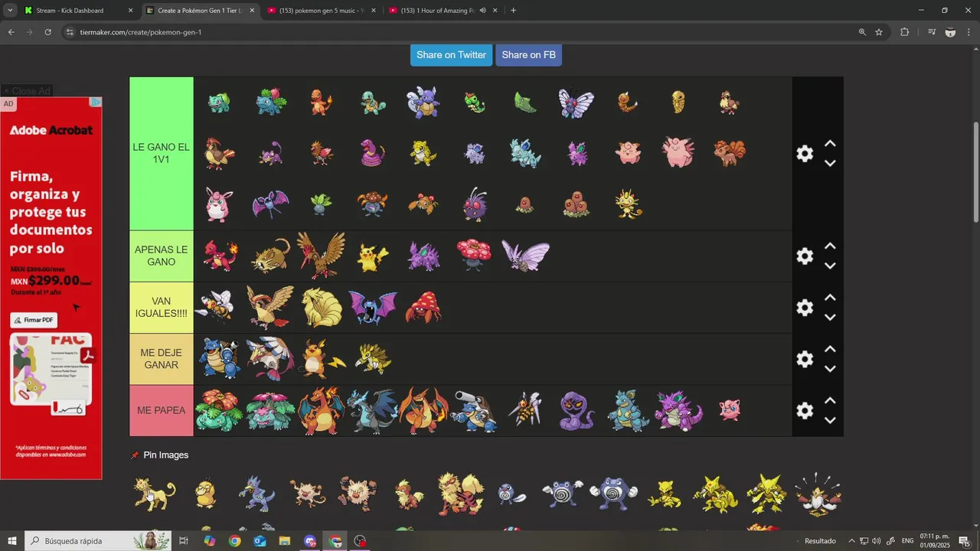The height and width of the screenshot is (551, 980).
Task: Click Share on FB button
Action: click(x=528, y=55)
